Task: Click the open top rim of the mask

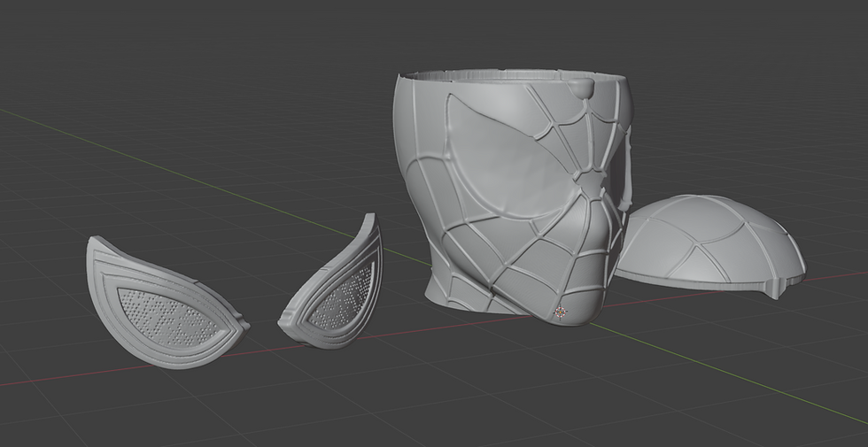Action: click(512, 76)
